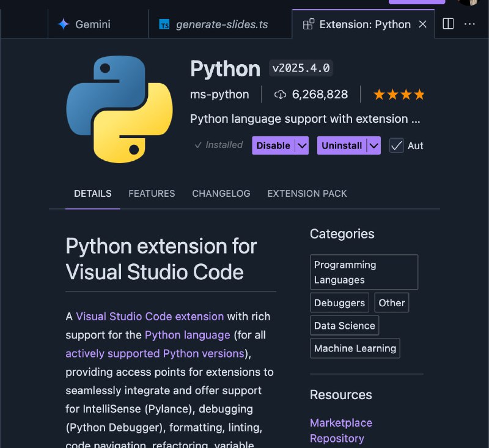This screenshot has height=448, width=489.
Task: Click the Other category tag
Action: [x=392, y=303]
